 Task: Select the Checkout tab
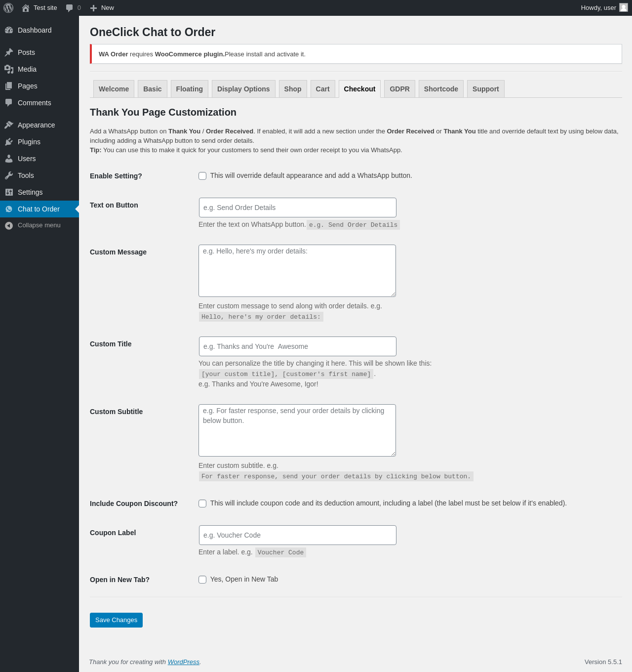point(359,89)
